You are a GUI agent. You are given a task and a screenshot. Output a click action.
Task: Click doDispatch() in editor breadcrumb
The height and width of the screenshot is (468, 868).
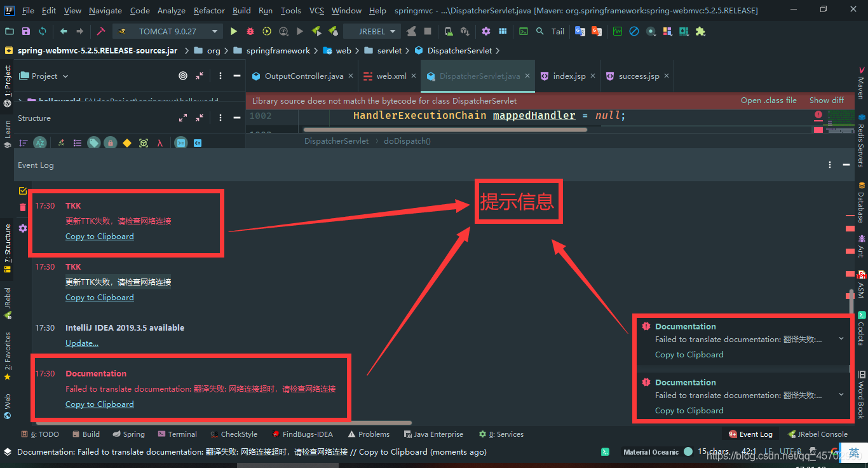click(x=407, y=141)
